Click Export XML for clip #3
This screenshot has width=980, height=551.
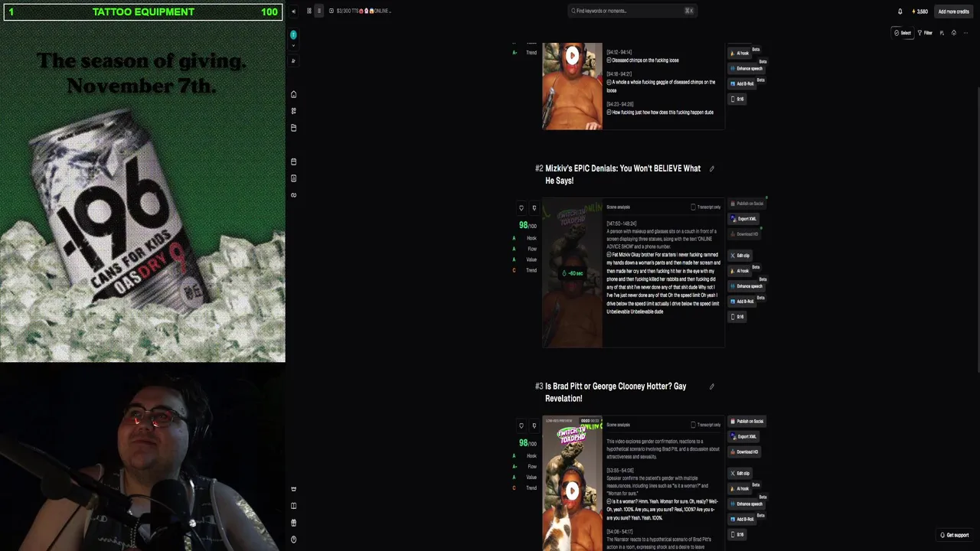point(743,436)
